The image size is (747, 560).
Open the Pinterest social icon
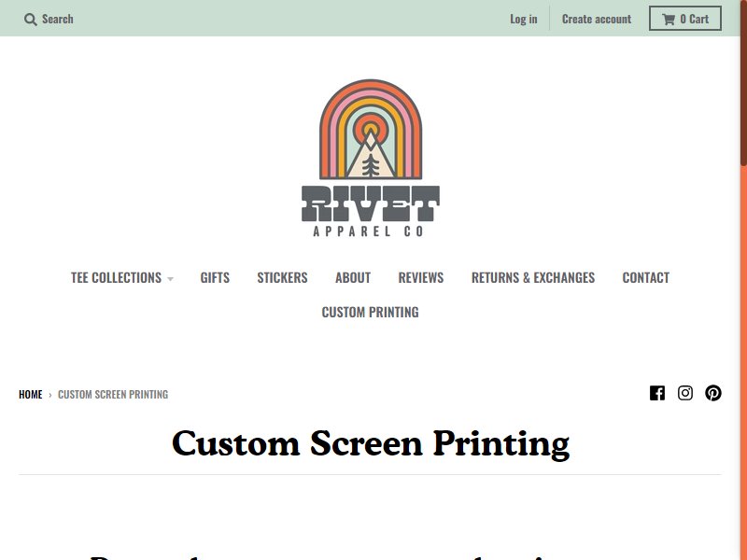point(713,393)
